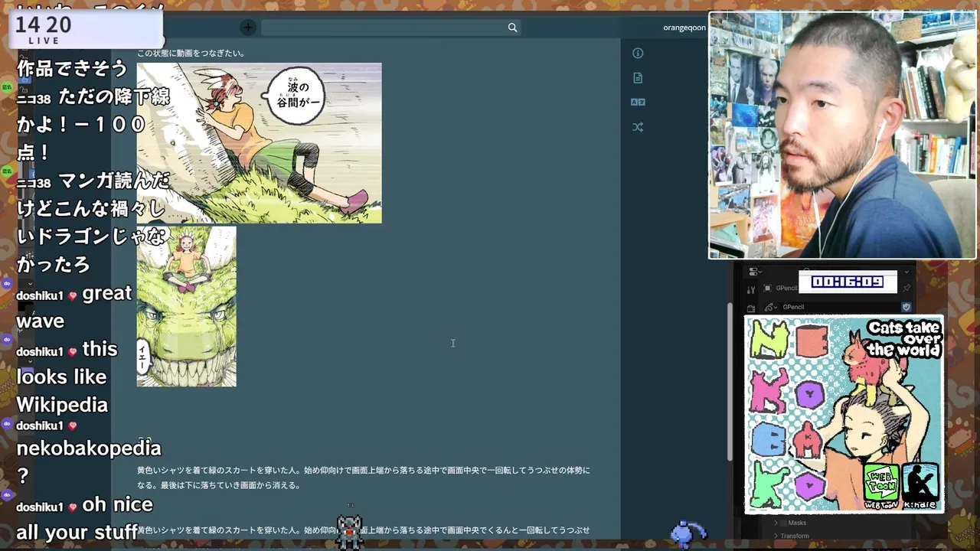Open the page info icon
Screen dimensions: 980x551
pyautogui.click(x=638, y=53)
